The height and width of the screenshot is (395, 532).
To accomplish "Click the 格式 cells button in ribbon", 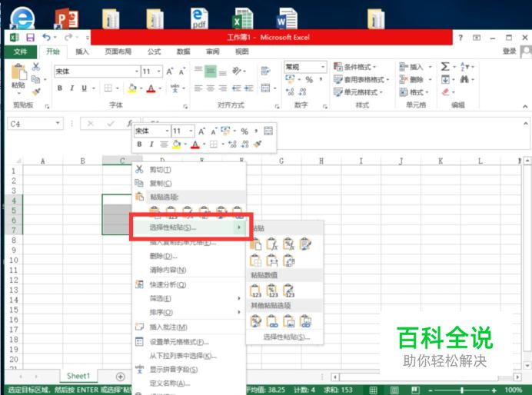I will pyautogui.click(x=414, y=92).
